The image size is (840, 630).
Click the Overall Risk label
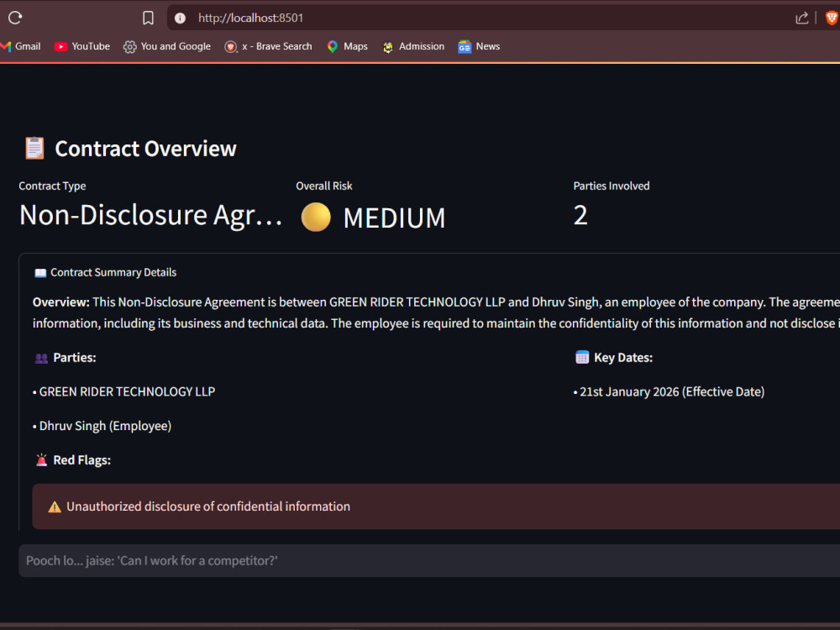pos(324,186)
